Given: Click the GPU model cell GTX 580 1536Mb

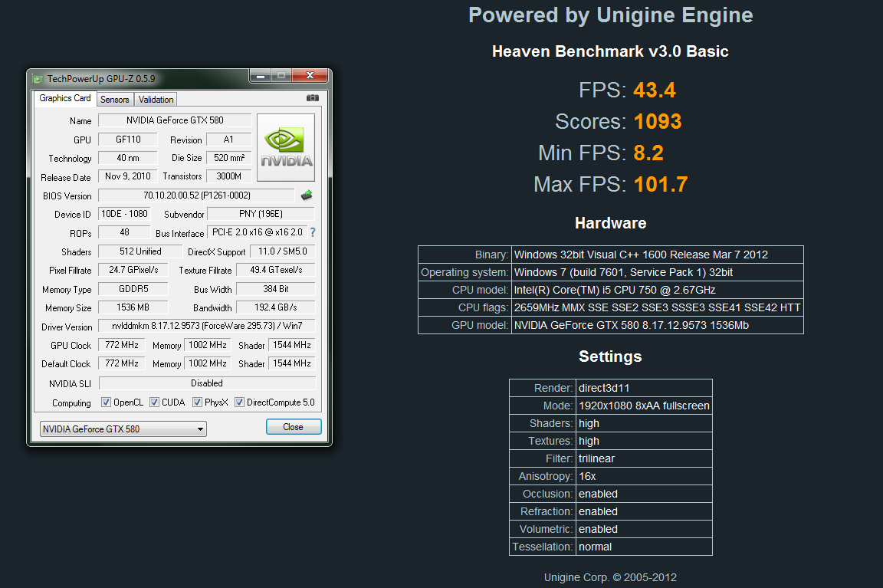Looking at the screenshot, I should pos(657,326).
